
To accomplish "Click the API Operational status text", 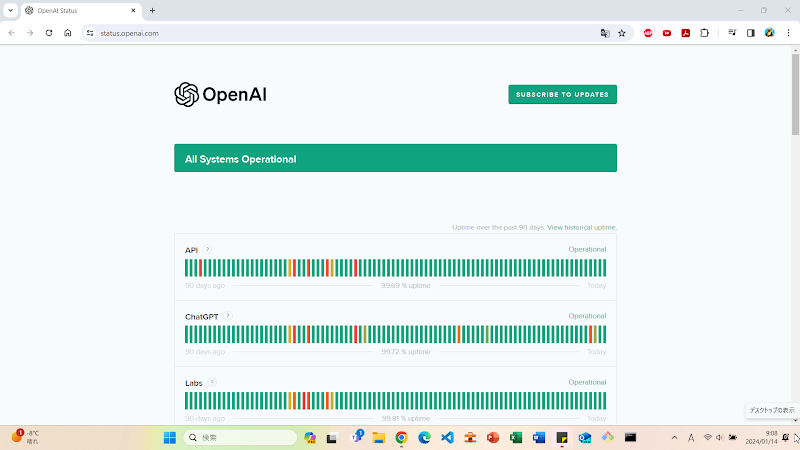I will click(587, 249).
